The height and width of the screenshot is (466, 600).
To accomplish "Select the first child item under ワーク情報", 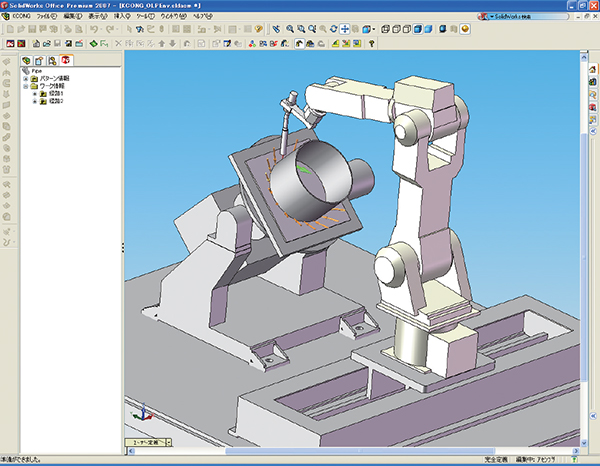I will coord(56,94).
